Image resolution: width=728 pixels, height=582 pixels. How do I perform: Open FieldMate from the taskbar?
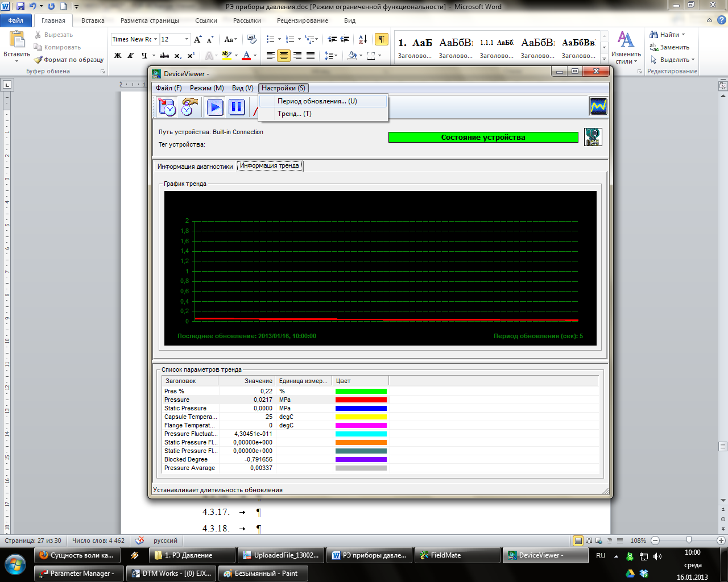click(458, 555)
